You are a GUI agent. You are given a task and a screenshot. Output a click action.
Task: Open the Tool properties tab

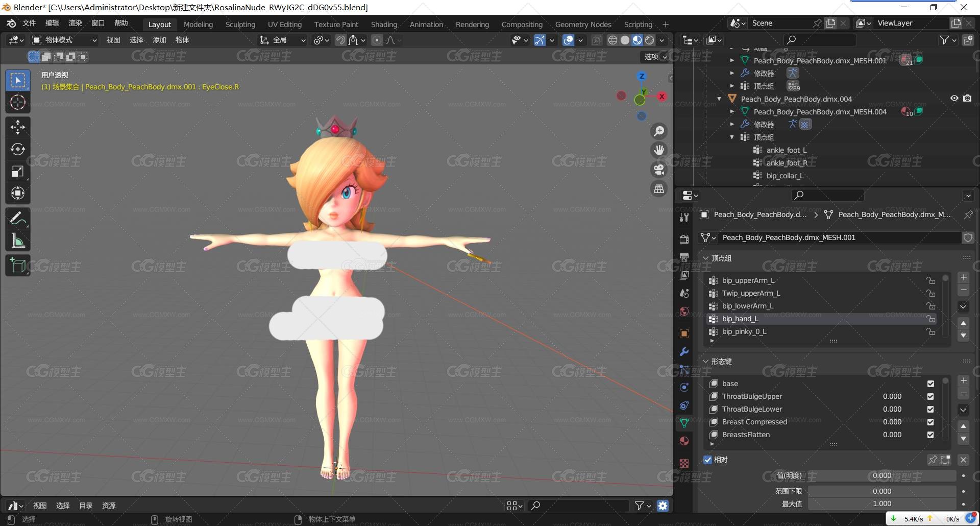tap(684, 217)
